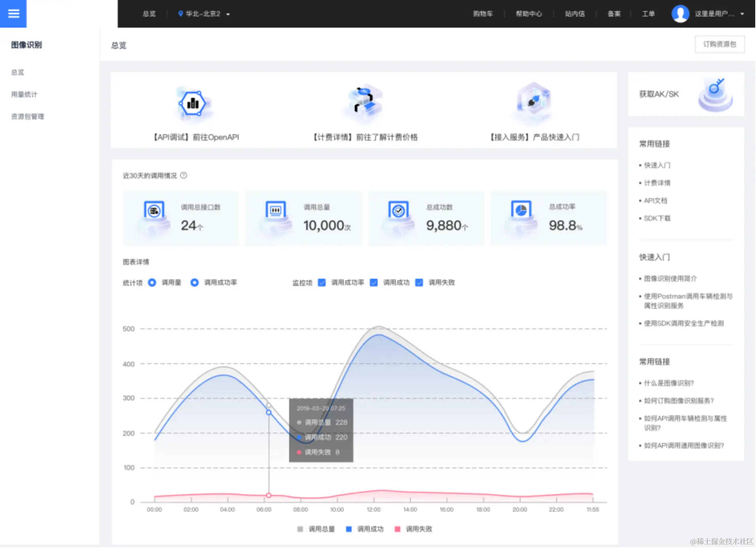The image size is (756, 548).
Task: Open the hamburger menu icon
Action: (13, 14)
